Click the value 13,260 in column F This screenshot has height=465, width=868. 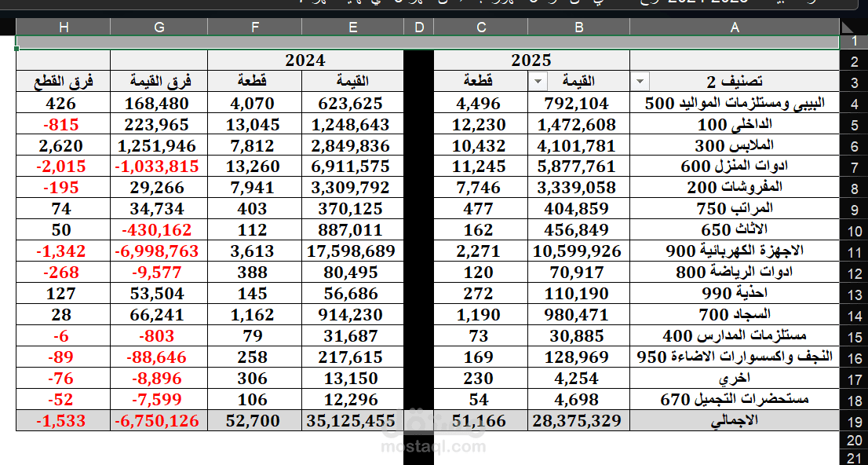click(x=253, y=167)
